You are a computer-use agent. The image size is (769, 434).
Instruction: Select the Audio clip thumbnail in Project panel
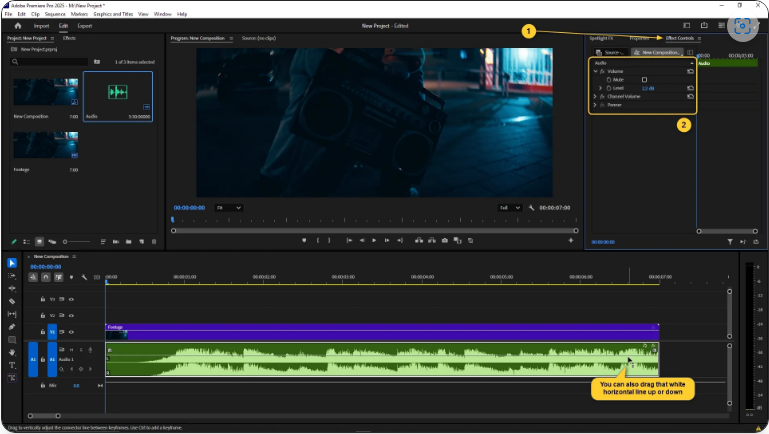118,92
